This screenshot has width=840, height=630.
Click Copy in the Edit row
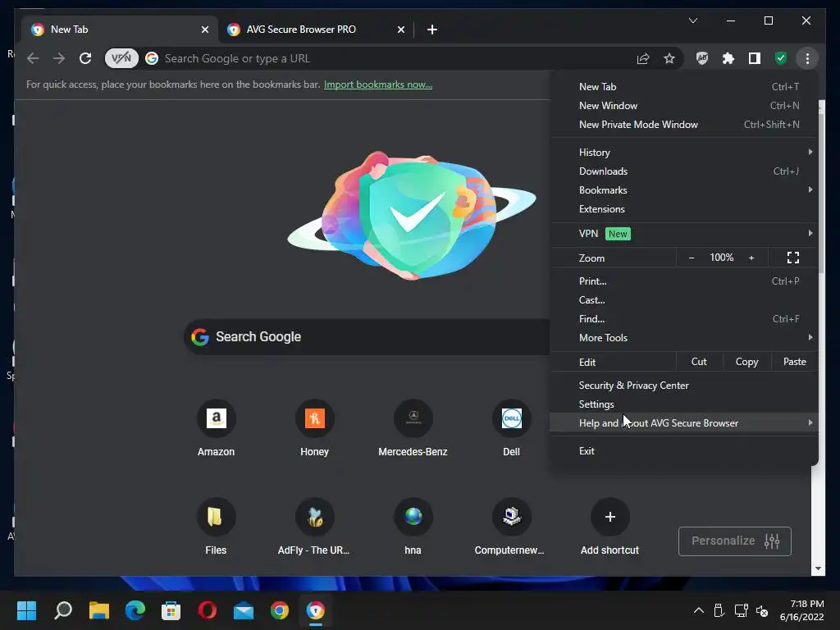[746, 362]
